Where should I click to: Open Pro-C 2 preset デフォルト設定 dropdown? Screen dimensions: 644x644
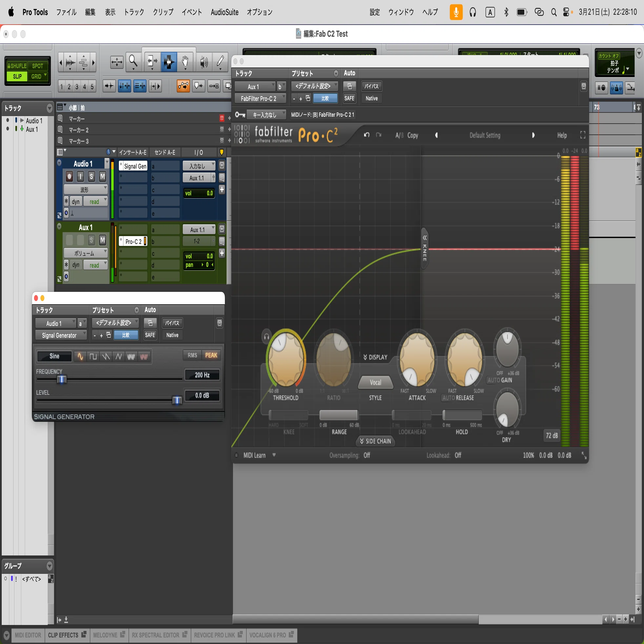coord(314,86)
